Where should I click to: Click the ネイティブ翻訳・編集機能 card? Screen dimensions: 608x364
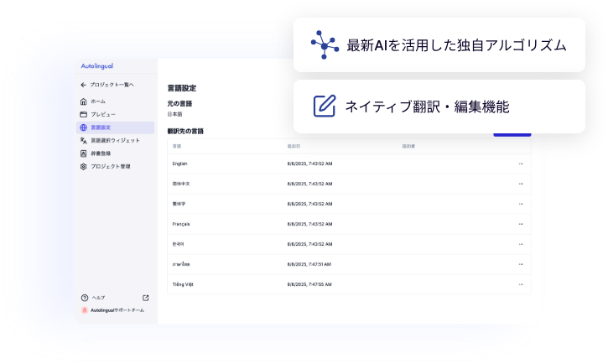pos(439,107)
